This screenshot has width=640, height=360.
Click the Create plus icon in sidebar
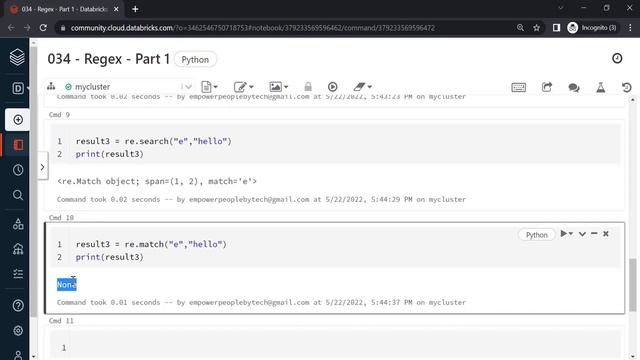[x=18, y=120]
